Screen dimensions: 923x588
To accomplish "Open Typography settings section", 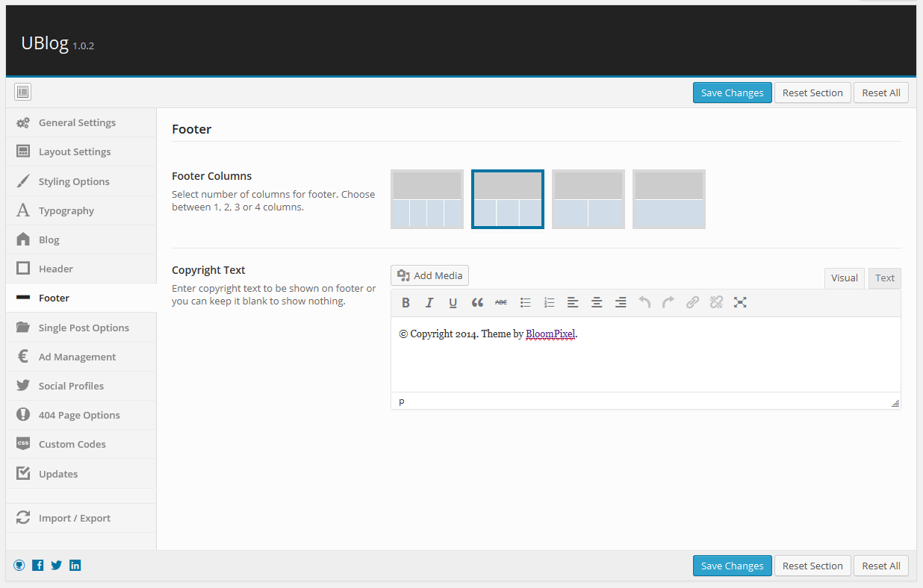I will click(x=66, y=210).
